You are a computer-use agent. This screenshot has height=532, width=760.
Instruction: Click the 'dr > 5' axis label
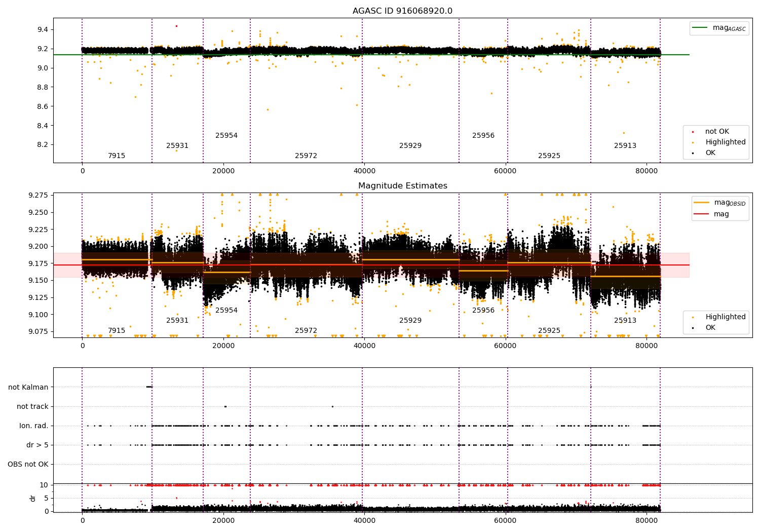(x=37, y=445)
